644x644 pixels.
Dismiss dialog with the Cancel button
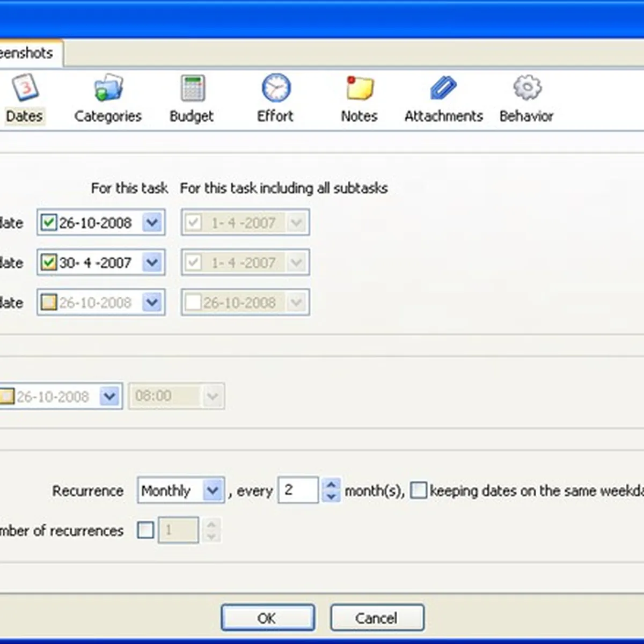377,618
